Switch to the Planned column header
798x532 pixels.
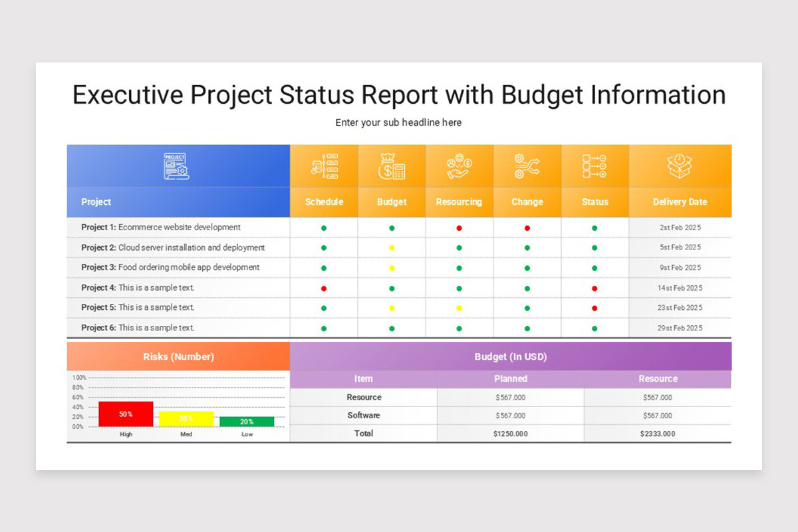pos(511,378)
